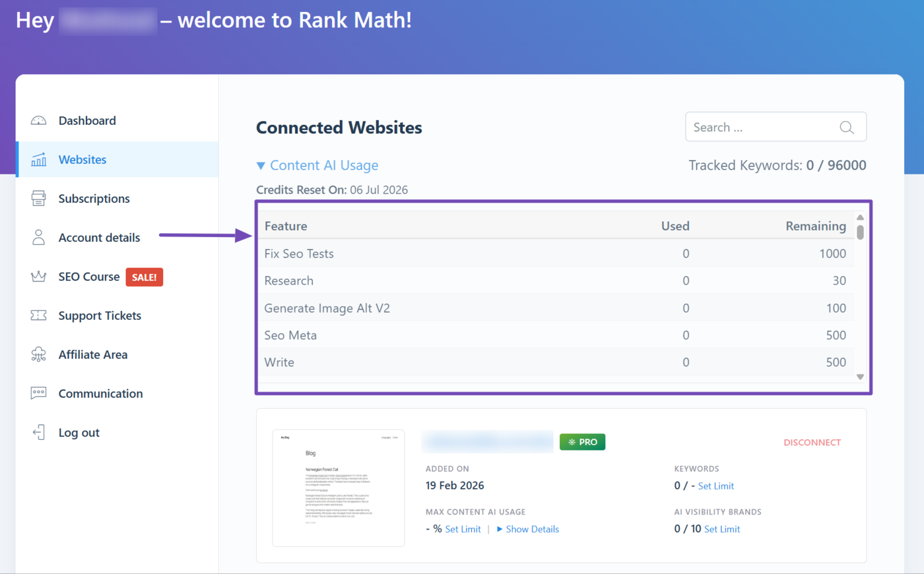The image size is (924, 574).
Task: Click the Feature column header
Action: point(286,226)
